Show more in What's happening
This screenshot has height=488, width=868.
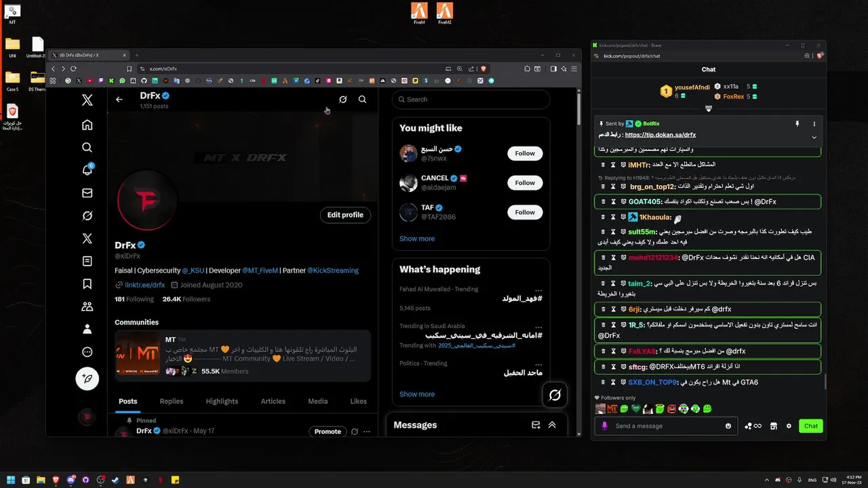point(417,394)
